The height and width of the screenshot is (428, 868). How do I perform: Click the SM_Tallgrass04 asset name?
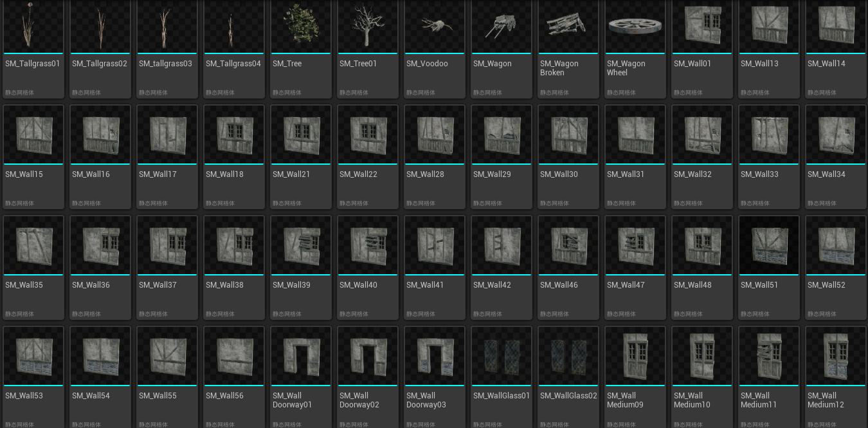pos(233,64)
